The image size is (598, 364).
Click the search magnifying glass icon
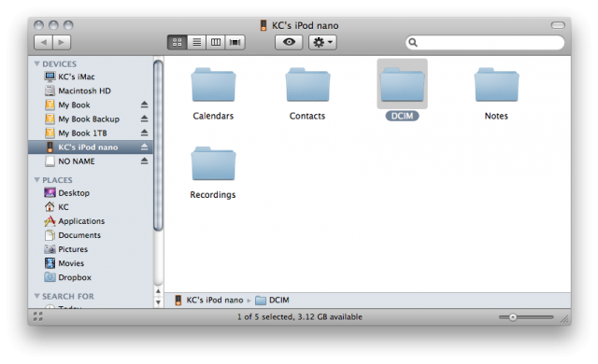click(x=413, y=42)
